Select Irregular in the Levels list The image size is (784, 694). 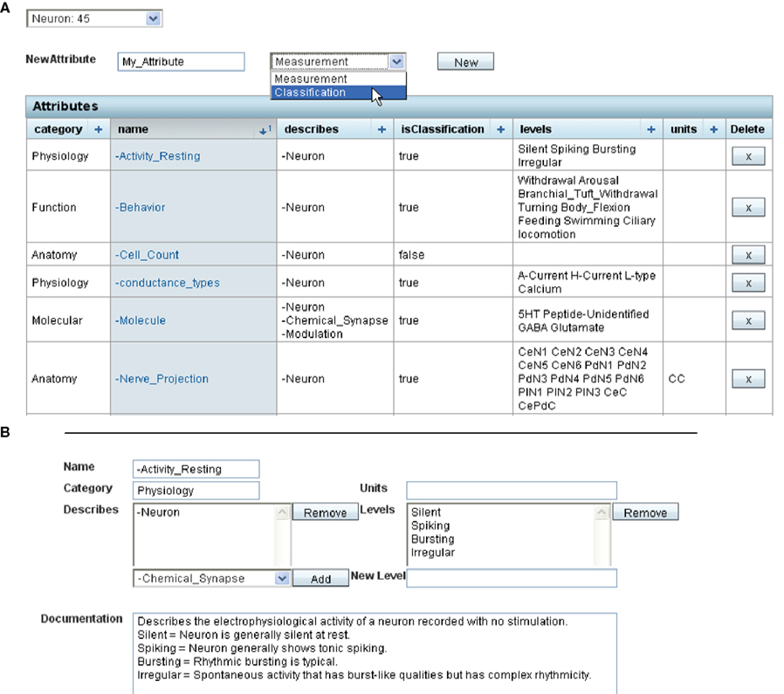pyautogui.click(x=433, y=553)
